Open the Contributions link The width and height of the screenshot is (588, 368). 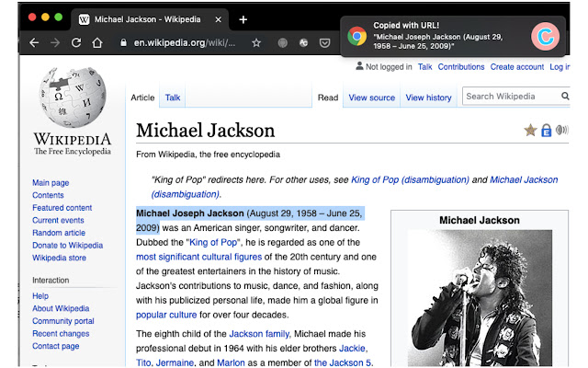(x=461, y=67)
